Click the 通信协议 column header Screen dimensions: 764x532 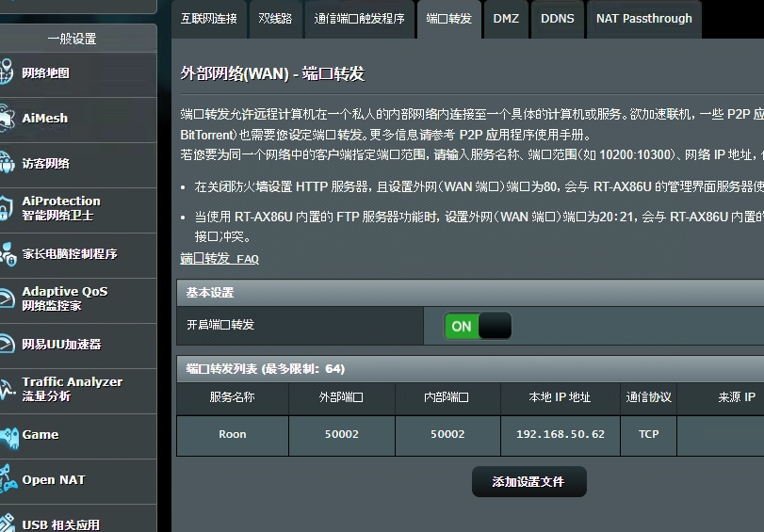coord(648,397)
